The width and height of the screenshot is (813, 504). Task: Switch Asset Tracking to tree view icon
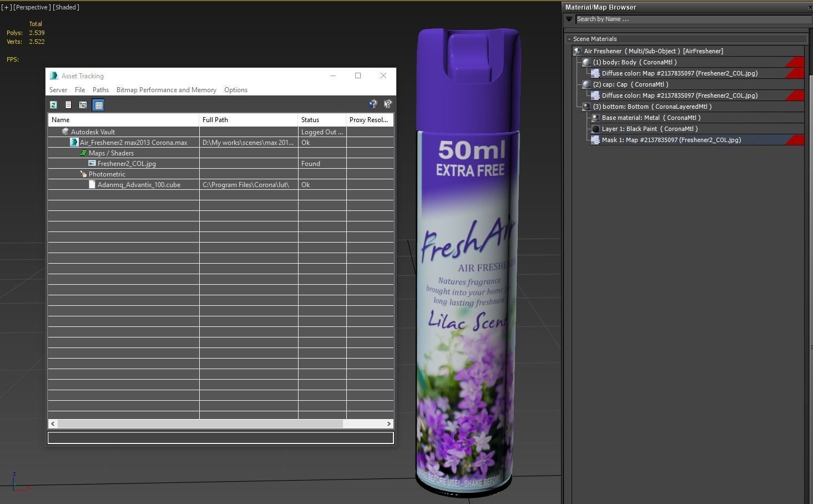click(83, 105)
